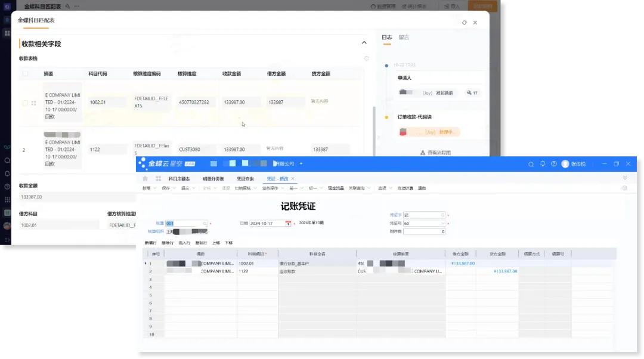Open the user avatar in Kingdee header

[x=565, y=164]
